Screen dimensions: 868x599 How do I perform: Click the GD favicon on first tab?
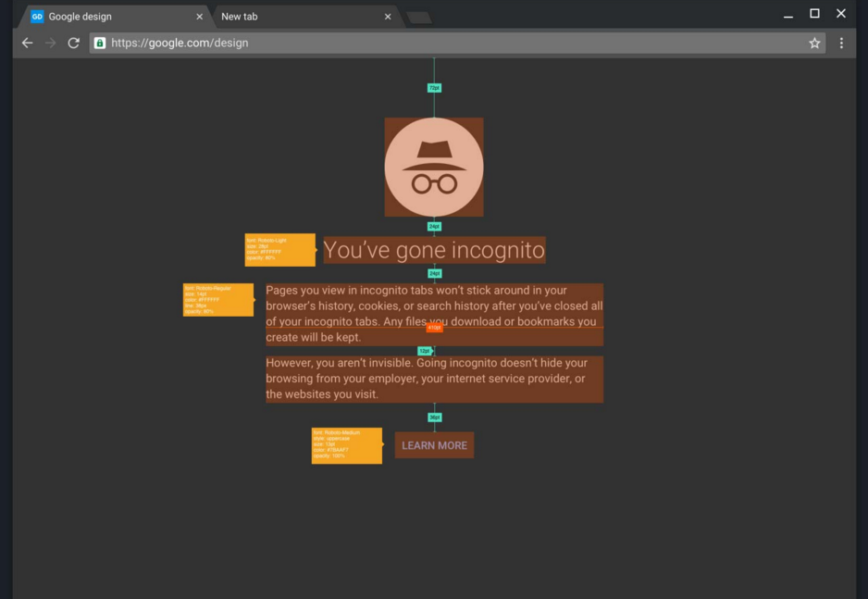[x=37, y=17]
